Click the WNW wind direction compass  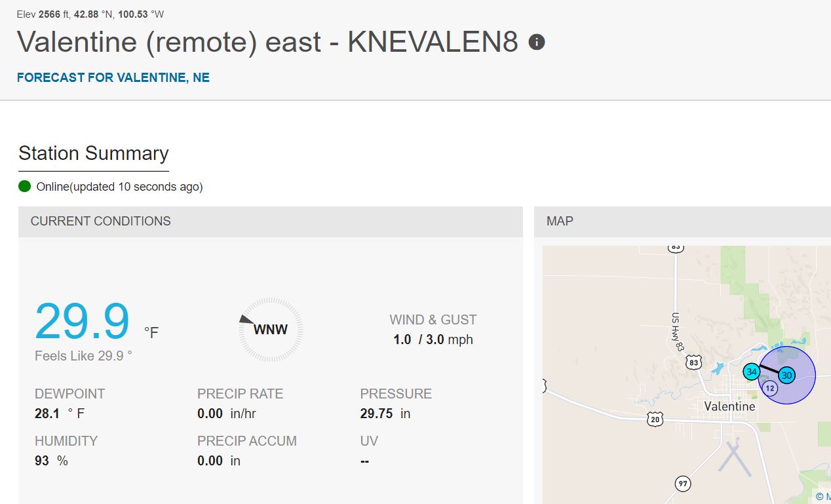tap(271, 330)
